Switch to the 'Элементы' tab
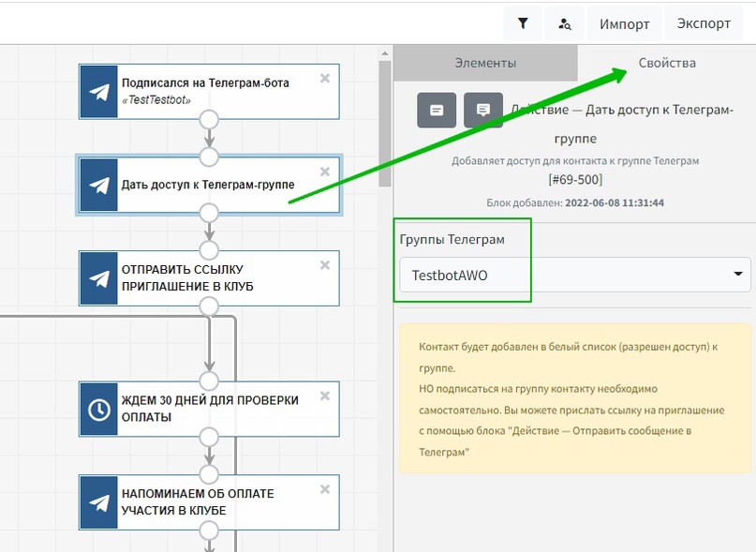 click(485, 63)
